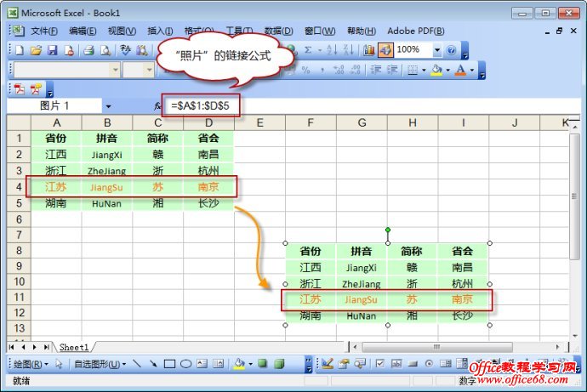Image resolution: width=587 pixels, height=392 pixels.
Task: Click the View Code icon in Control Toolbox
Action: [360, 363]
